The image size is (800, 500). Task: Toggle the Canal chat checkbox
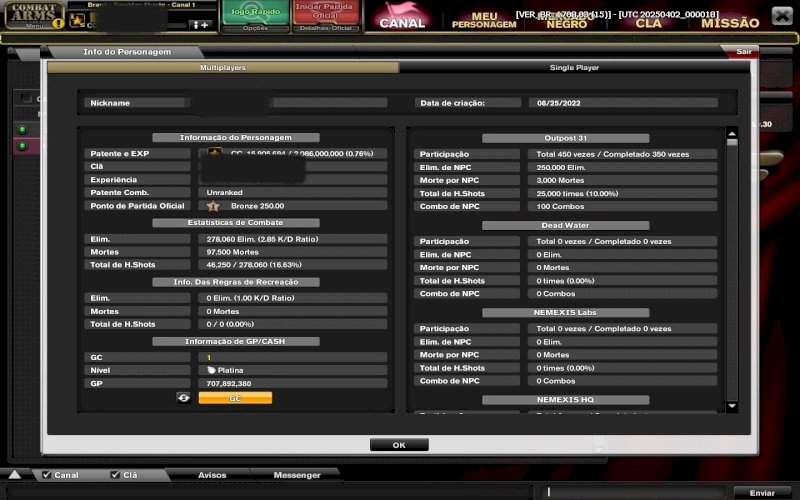46,475
